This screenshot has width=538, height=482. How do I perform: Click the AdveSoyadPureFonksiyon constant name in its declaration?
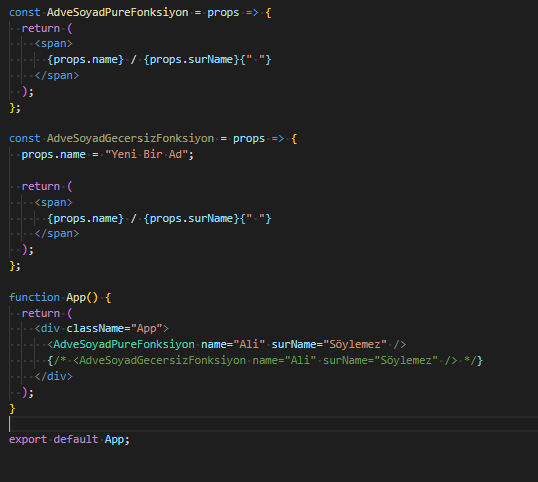117,13
